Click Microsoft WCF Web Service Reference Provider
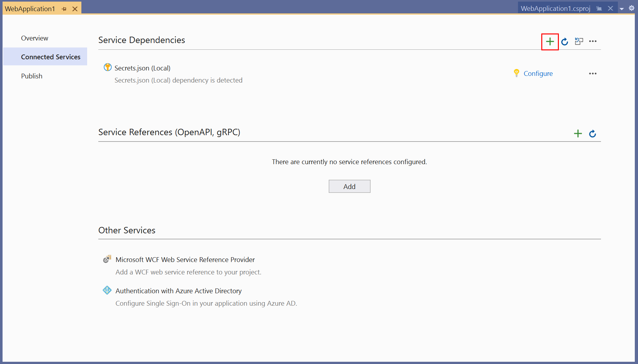This screenshot has width=638, height=364. coord(184,258)
